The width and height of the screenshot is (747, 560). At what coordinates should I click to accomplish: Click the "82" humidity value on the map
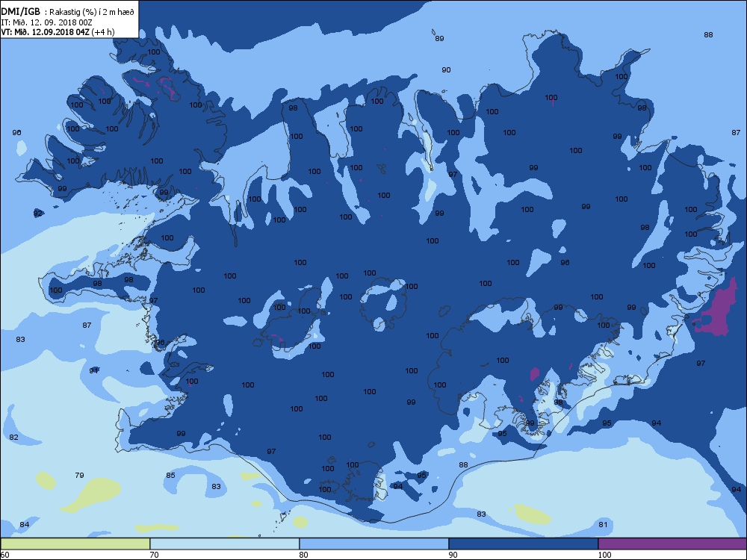[x=13, y=437]
